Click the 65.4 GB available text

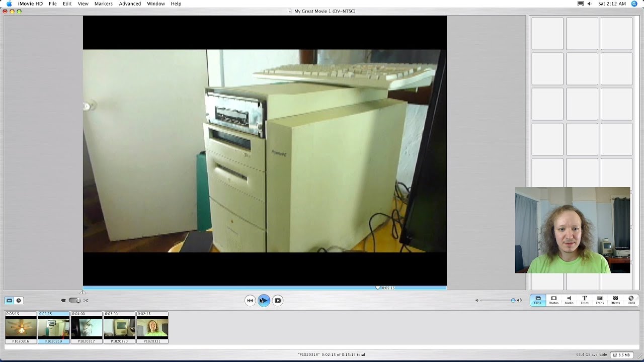(x=592, y=354)
